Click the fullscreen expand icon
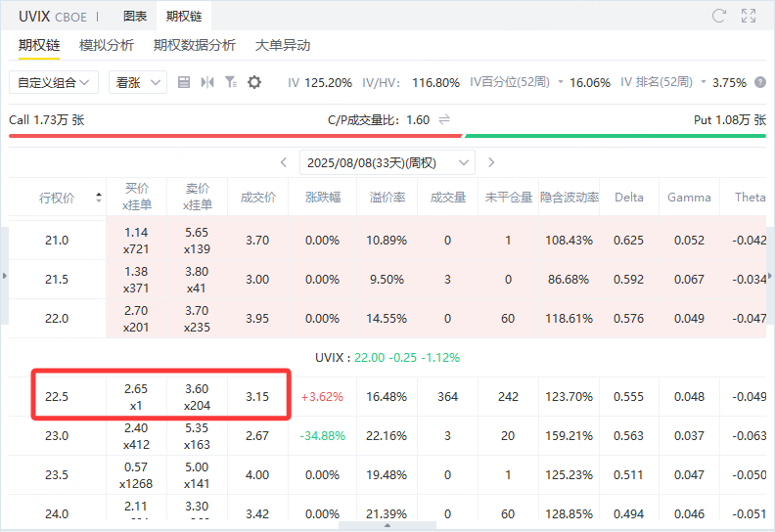The width and height of the screenshot is (775, 532). pos(749,16)
